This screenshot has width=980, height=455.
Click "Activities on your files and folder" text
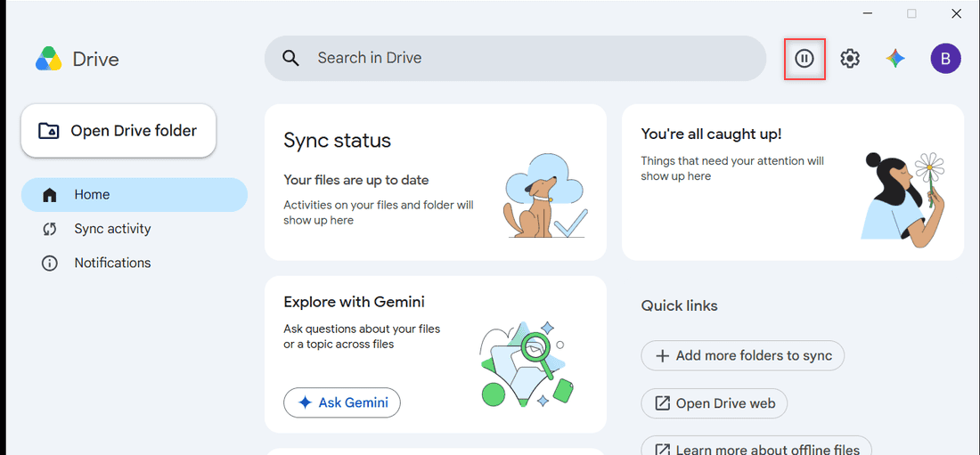pos(379,213)
